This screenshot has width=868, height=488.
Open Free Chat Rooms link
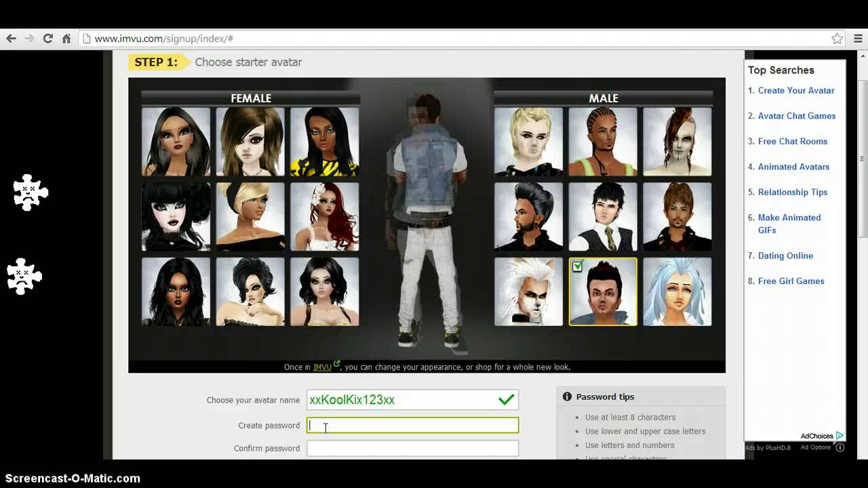pyautogui.click(x=793, y=142)
